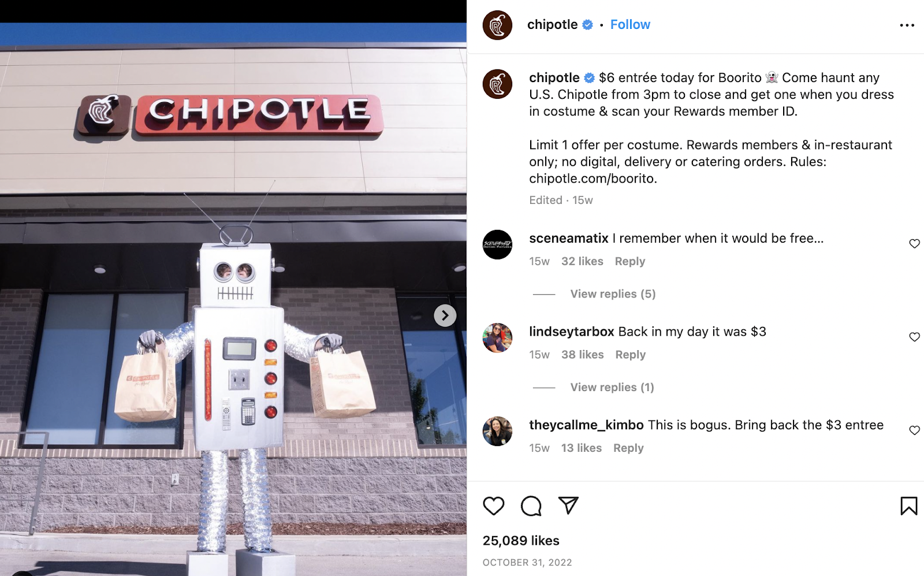Like the sceneamatix comment
924x576 pixels.
914,244
